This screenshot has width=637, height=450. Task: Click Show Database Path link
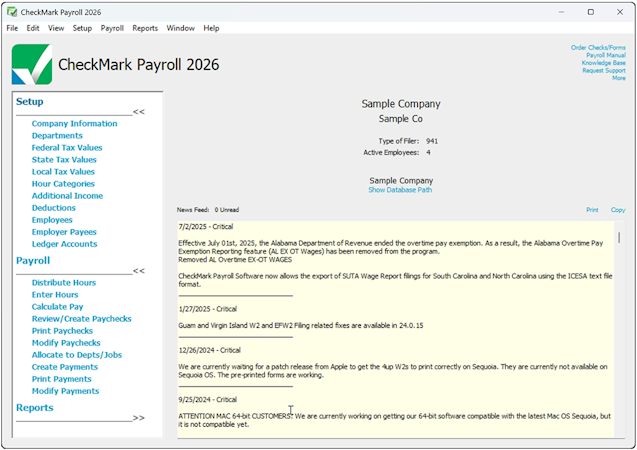click(400, 190)
